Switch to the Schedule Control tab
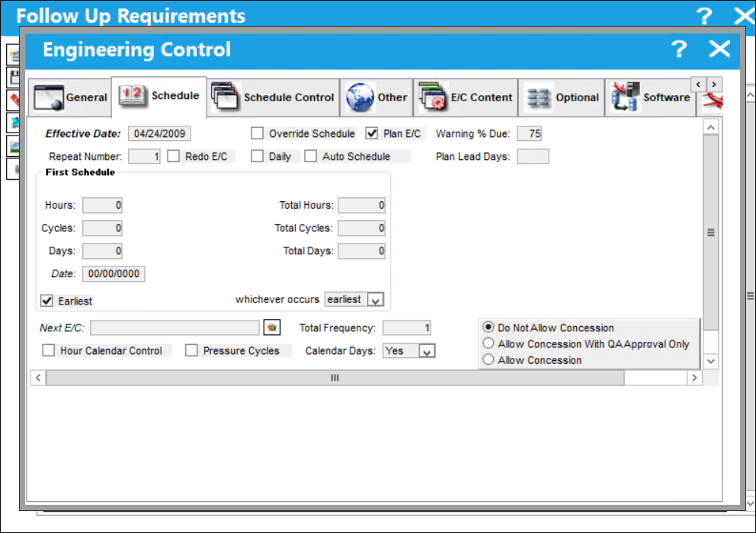Screen dimensions: 756x533 [x=274, y=97]
